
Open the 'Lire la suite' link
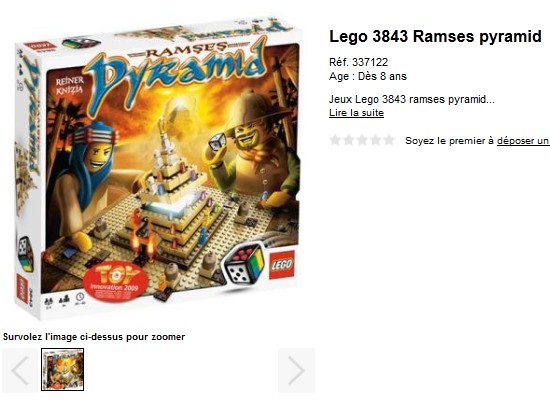[x=356, y=113]
